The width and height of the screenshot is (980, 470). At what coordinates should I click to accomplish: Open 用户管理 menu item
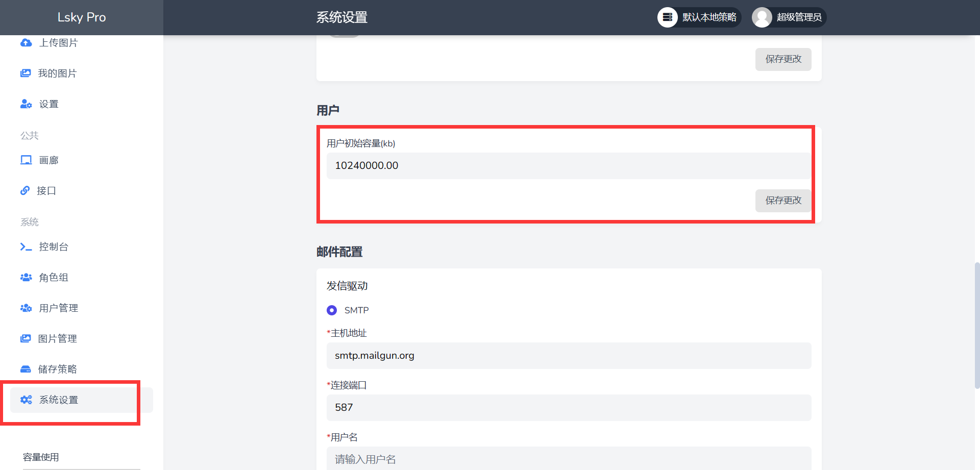(x=59, y=308)
